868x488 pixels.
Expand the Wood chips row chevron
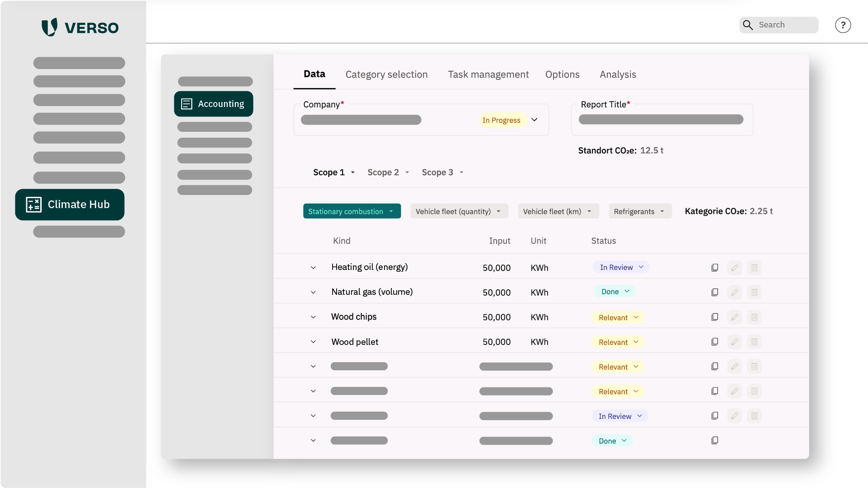[313, 317]
